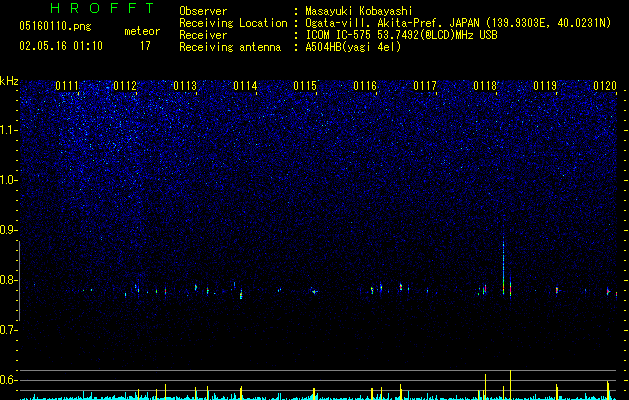Click the 0116 time marker

[365, 86]
